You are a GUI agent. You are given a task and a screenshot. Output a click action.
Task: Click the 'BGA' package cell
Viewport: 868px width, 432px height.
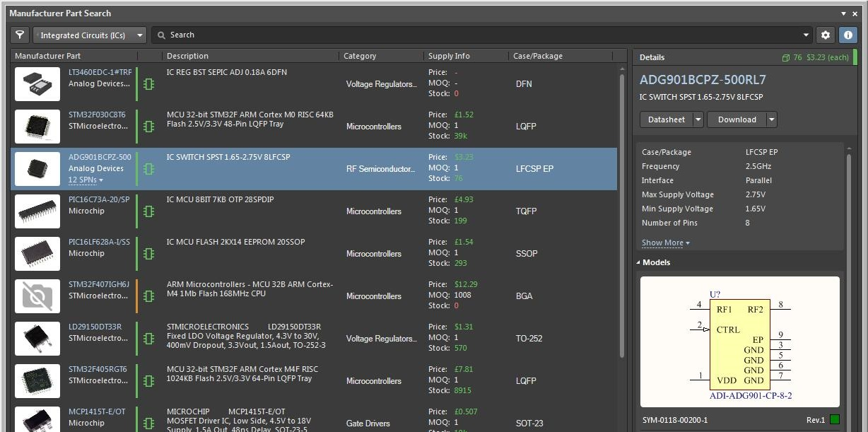click(524, 296)
